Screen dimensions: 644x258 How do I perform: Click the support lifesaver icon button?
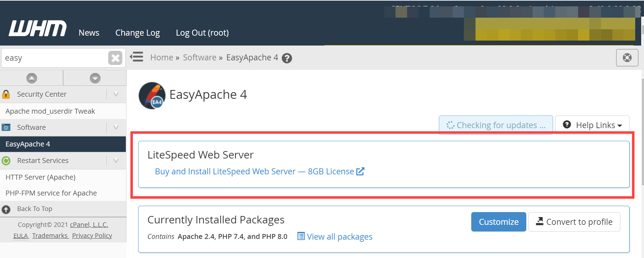point(627,58)
